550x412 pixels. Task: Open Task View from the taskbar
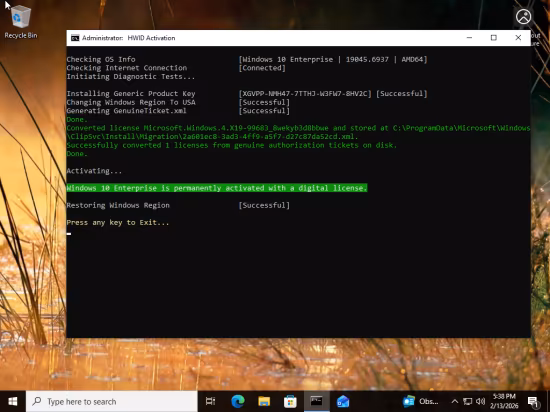(210, 401)
